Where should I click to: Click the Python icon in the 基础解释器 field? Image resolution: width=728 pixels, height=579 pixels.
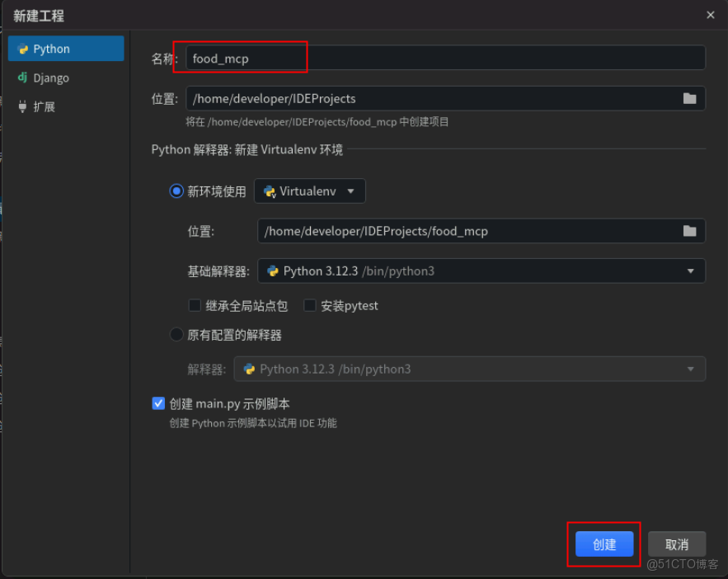click(x=271, y=270)
